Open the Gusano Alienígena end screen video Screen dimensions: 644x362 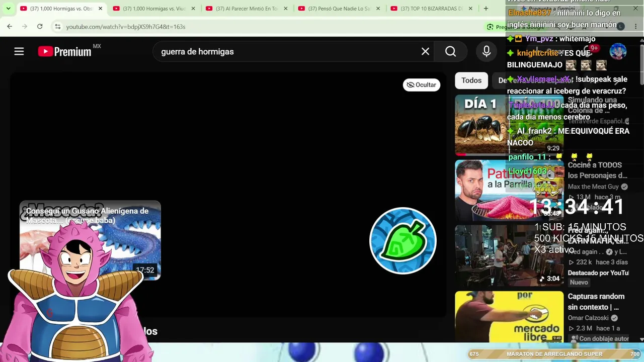tap(90, 240)
